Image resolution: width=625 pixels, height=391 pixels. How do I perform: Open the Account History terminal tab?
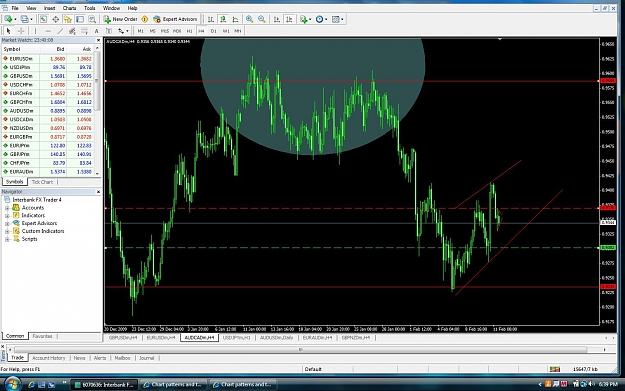pos(48,358)
